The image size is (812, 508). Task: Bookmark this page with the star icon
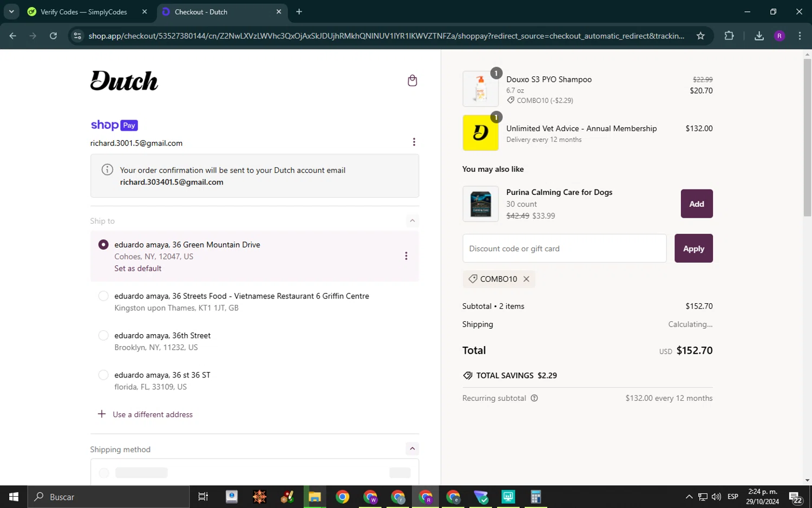tap(700, 36)
